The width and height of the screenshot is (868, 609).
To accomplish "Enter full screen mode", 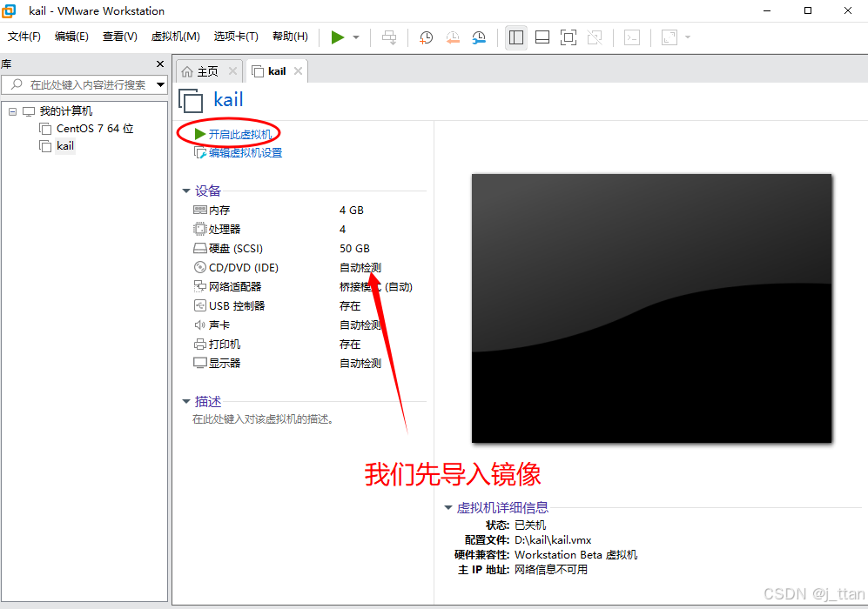I will click(568, 37).
